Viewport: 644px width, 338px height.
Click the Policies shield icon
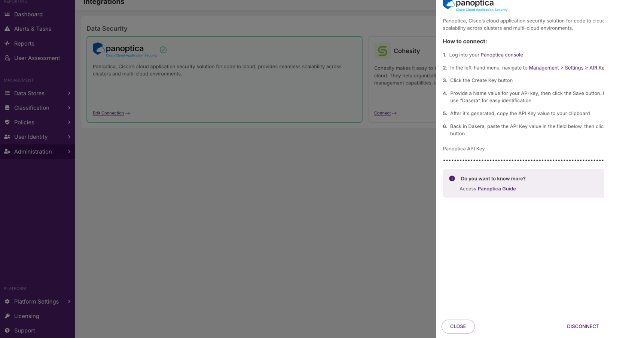point(7,122)
